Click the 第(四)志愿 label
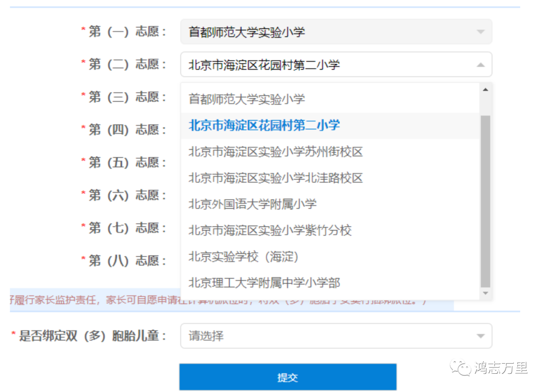The image size is (546, 392). 127,129
